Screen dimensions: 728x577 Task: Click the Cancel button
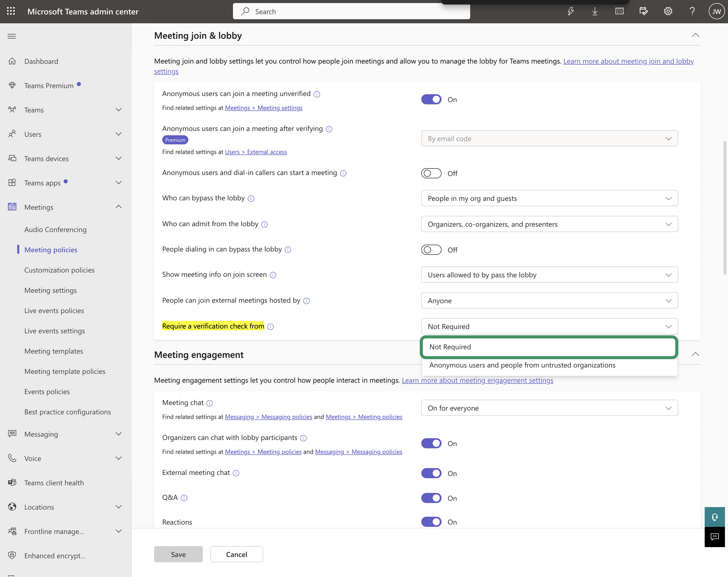236,554
